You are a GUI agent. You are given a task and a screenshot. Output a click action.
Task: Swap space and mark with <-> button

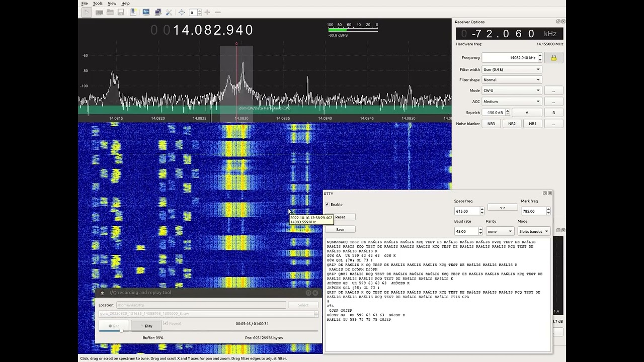pyautogui.click(x=502, y=208)
